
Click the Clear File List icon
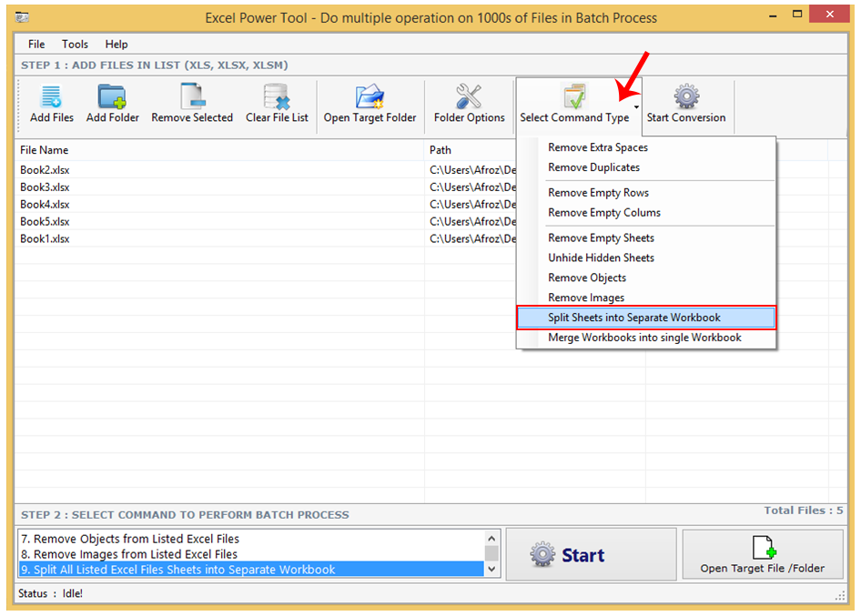276,96
